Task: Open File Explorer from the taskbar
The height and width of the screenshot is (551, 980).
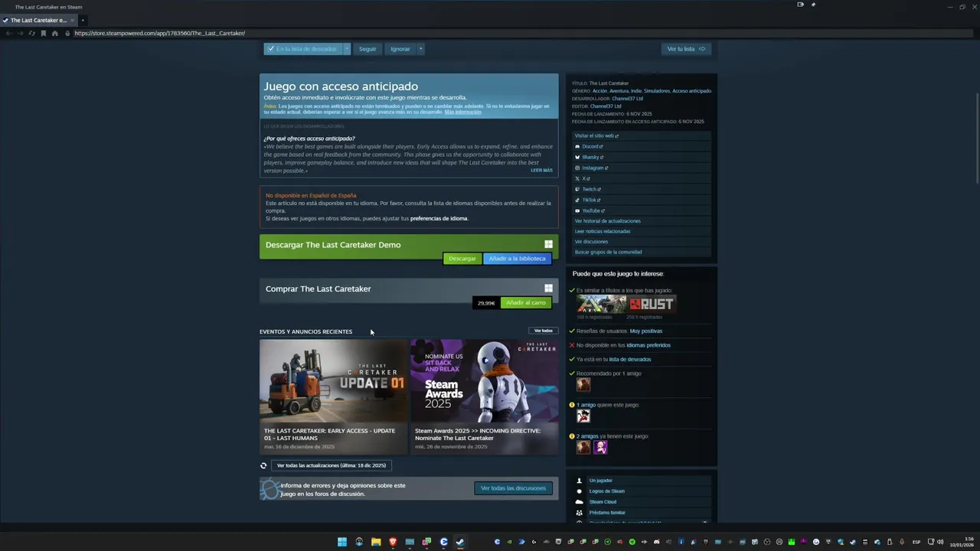Action: (x=376, y=542)
